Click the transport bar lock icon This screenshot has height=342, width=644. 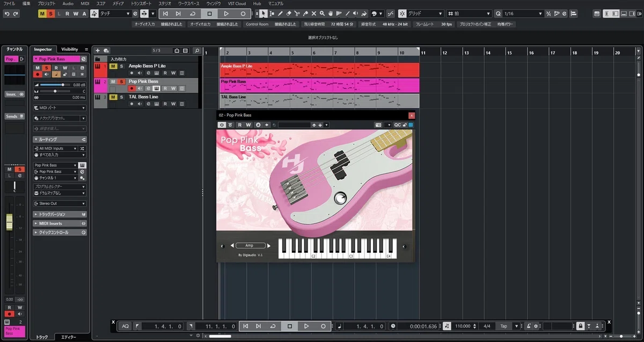pyautogui.click(x=580, y=326)
